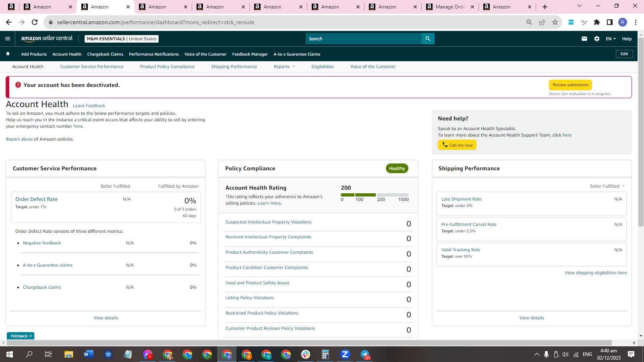The height and width of the screenshot is (362, 644).
Task: Open browser profile avatar R
Action: pos(623,22)
